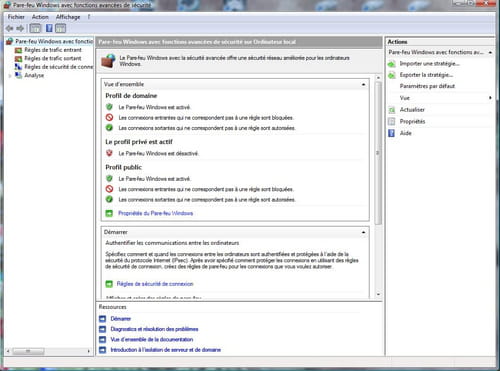Click the icon beside Introduction à l'isolation
Viewport: 500px width, 371px height.
click(x=103, y=350)
